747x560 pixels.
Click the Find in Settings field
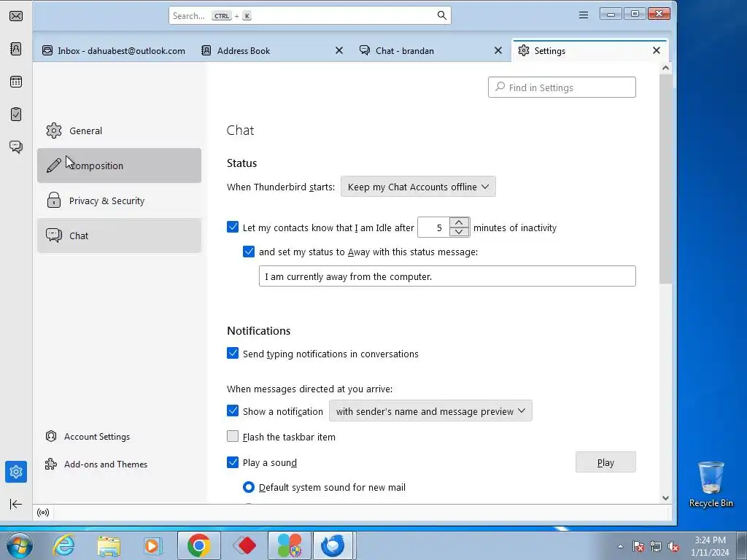562,87
